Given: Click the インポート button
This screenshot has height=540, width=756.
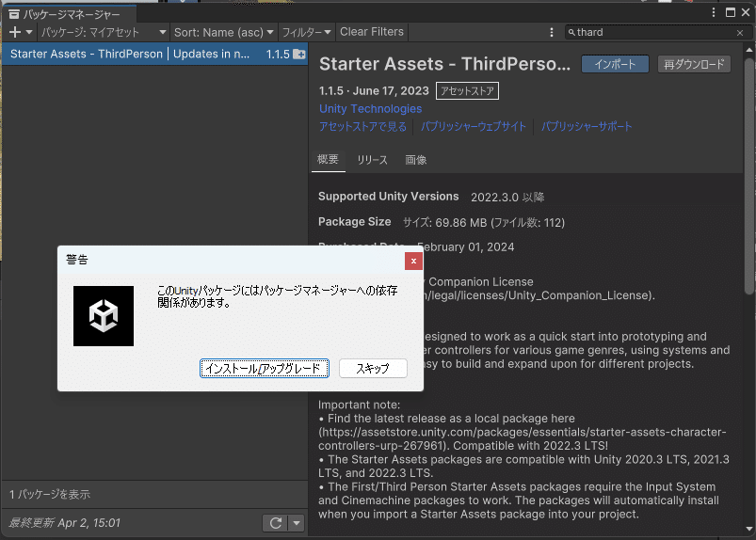Looking at the screenshot, I should (615, 64).
